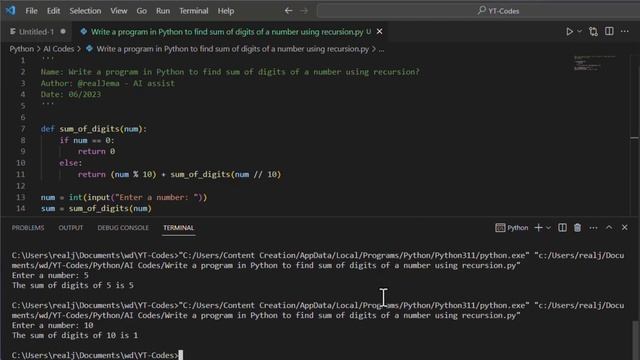Viewport: 640px width, 360px height.
Task: Click 'sum = sum_of_digits(num)' line
Action: tap(96, 209)
